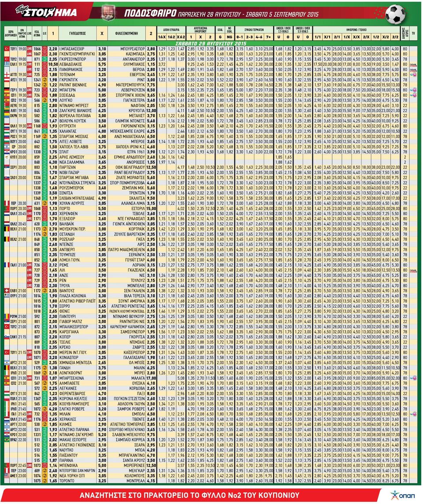The height and width of the screenshot is (504, 423).
Task: Click the football crest emblem beside ΠΟΔΟΣΦΑΙΡΟ
Action: coord(108,13)
